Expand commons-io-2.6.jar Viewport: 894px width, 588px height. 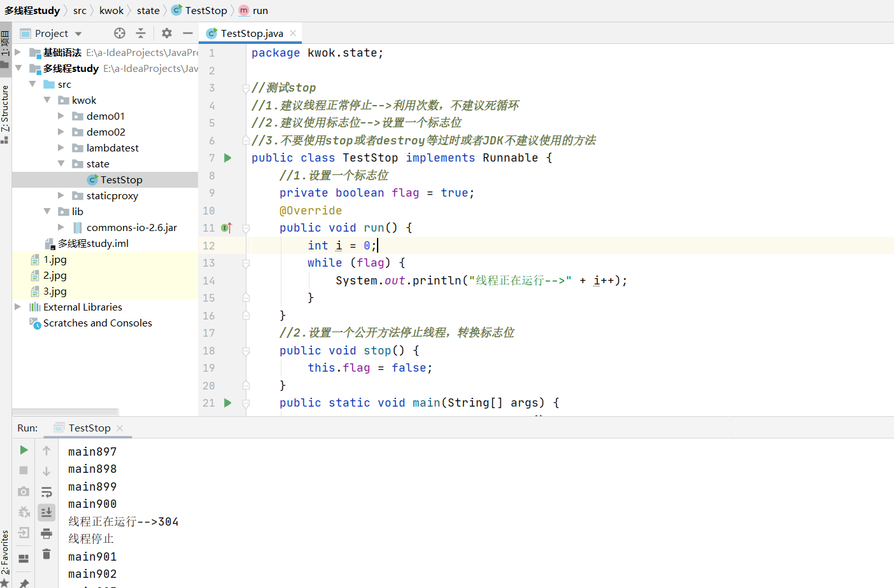coord(61,227)
